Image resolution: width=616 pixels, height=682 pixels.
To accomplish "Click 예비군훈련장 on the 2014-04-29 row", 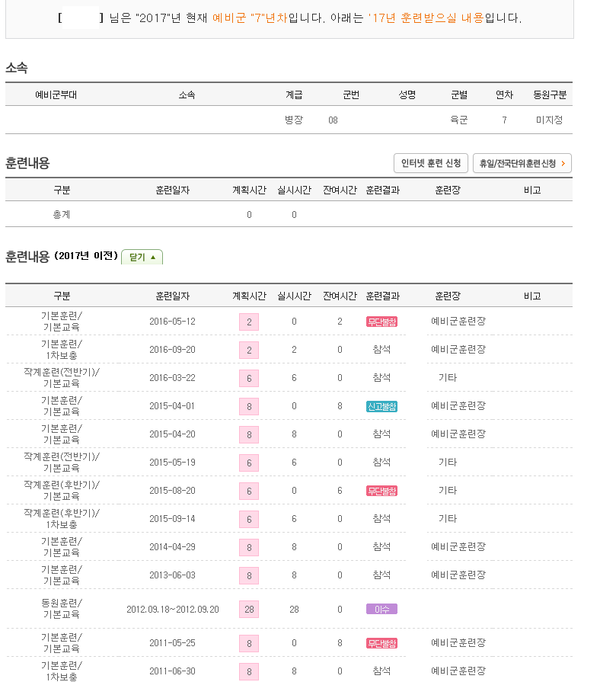I will [458, 547].
